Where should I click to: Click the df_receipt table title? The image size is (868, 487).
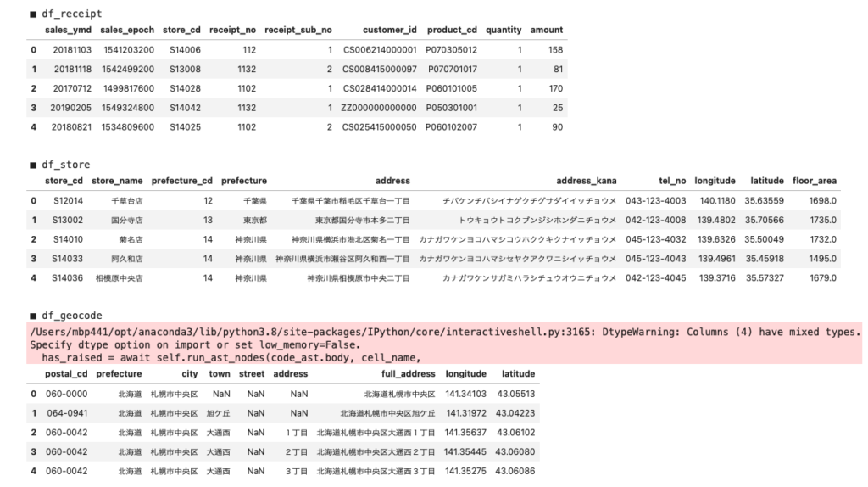(71, 14)
